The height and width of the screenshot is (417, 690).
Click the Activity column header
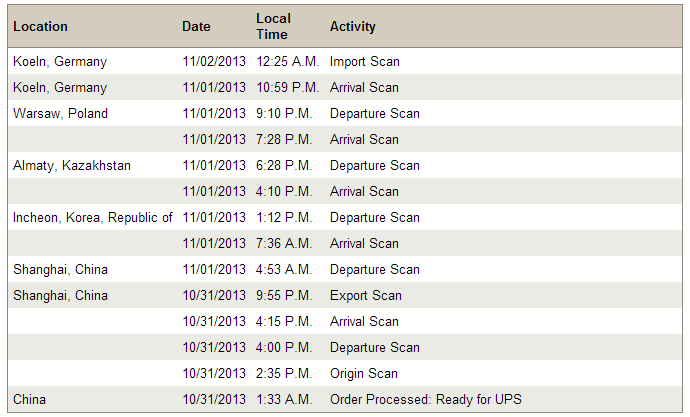[x=353, y=27]
